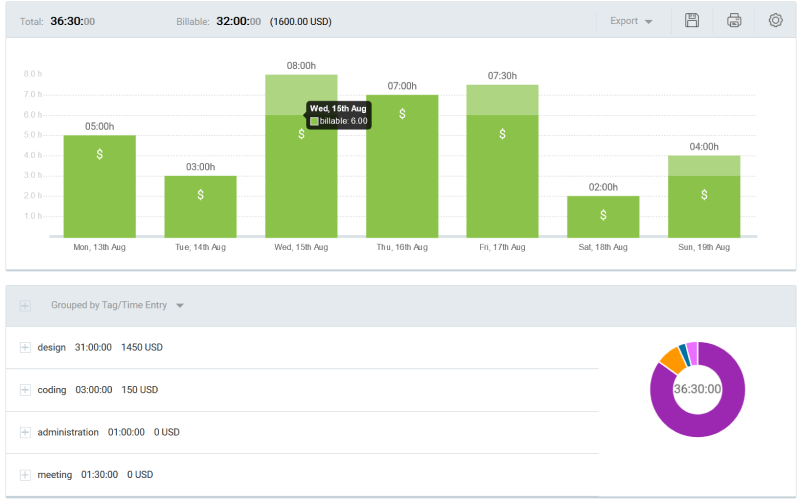Image resolution: width=800 pixels, height=502 pixels.
Task: Click the 01:00:00 duration for administration
Action: click(x=126, y=432)
